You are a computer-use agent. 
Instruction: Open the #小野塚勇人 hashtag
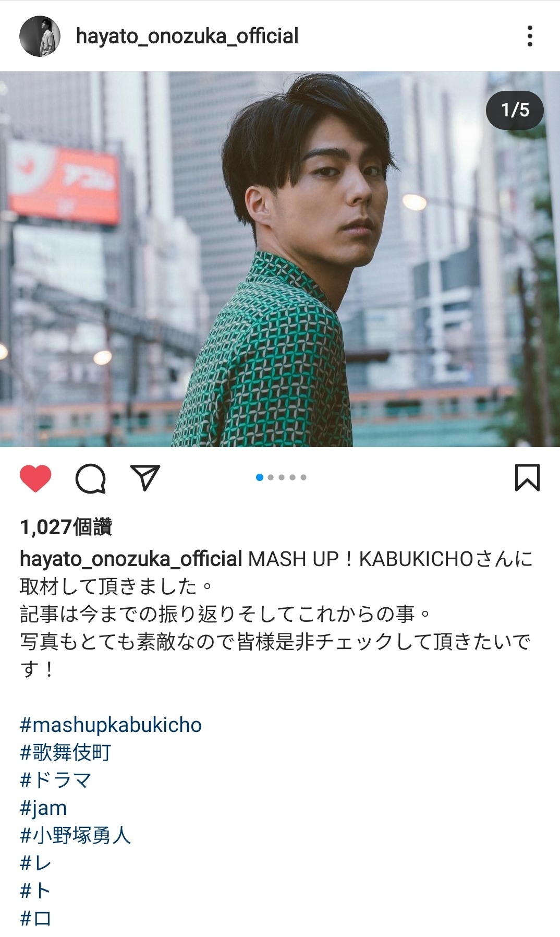pos(75,835)
